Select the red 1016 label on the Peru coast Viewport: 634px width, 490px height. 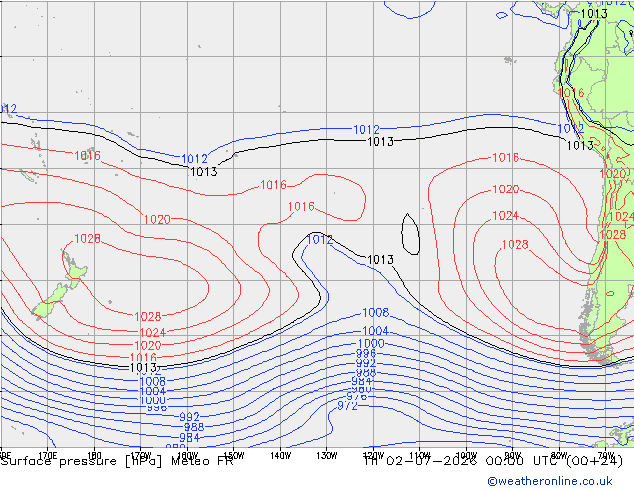tap(571, 93)
